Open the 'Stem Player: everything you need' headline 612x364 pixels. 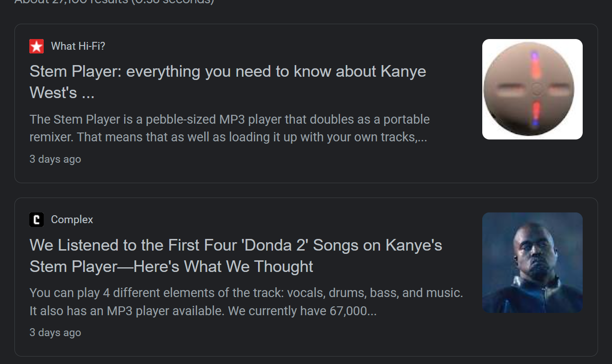click(228, 71)
